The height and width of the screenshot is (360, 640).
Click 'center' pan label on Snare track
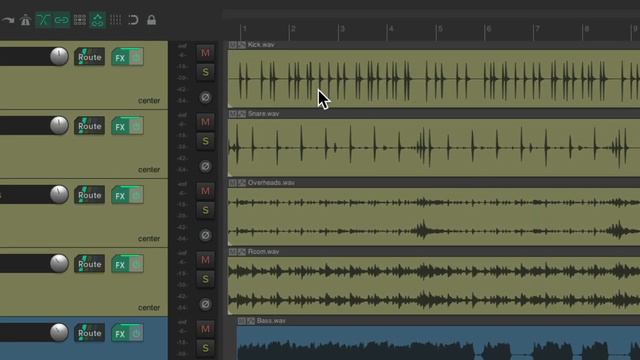click(149, 169)
